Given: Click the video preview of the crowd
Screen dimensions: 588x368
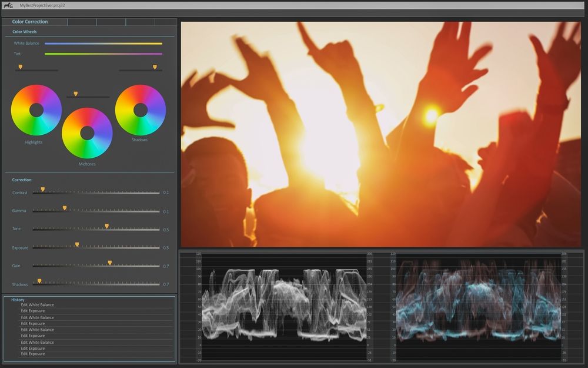Looking at the screenshot, I should click(x=382, y=132).
